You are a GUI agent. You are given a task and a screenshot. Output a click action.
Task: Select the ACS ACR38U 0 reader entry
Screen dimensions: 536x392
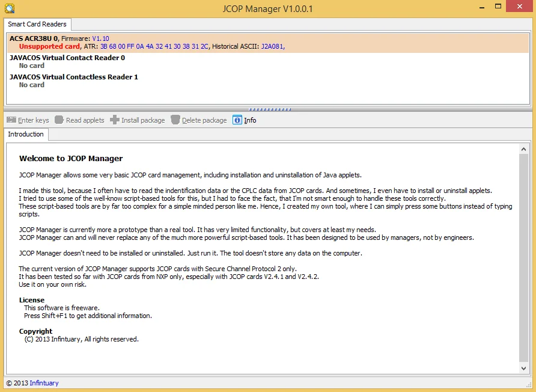268,43
